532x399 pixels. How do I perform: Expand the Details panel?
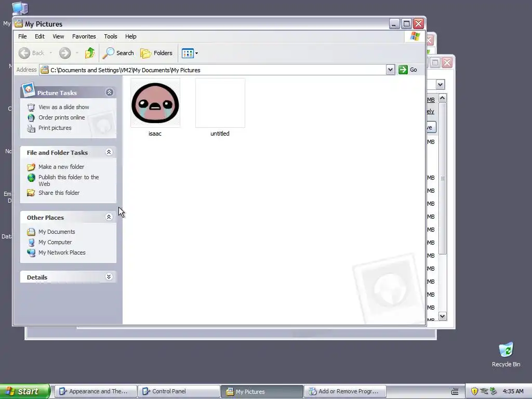pos(109,276)
